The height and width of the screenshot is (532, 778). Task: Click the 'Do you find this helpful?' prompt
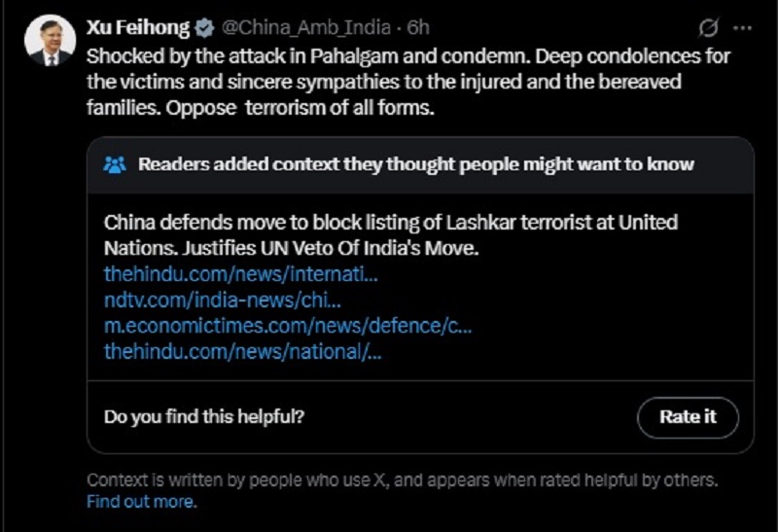204,417
